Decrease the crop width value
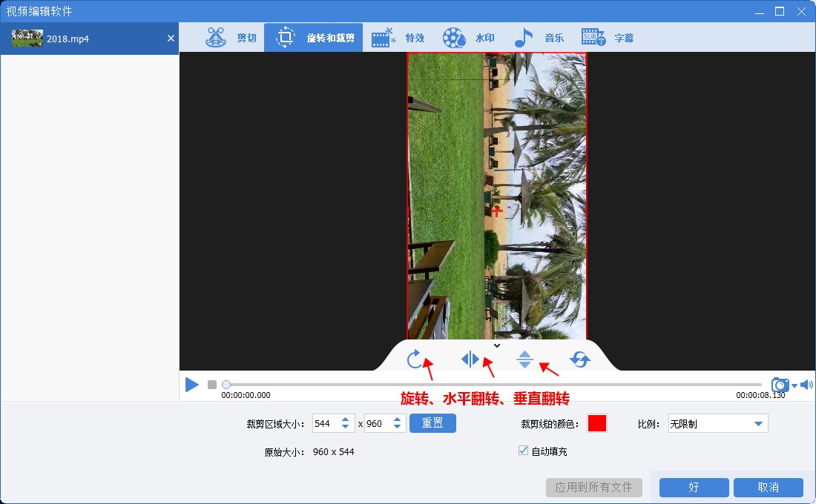 (346, 427)
